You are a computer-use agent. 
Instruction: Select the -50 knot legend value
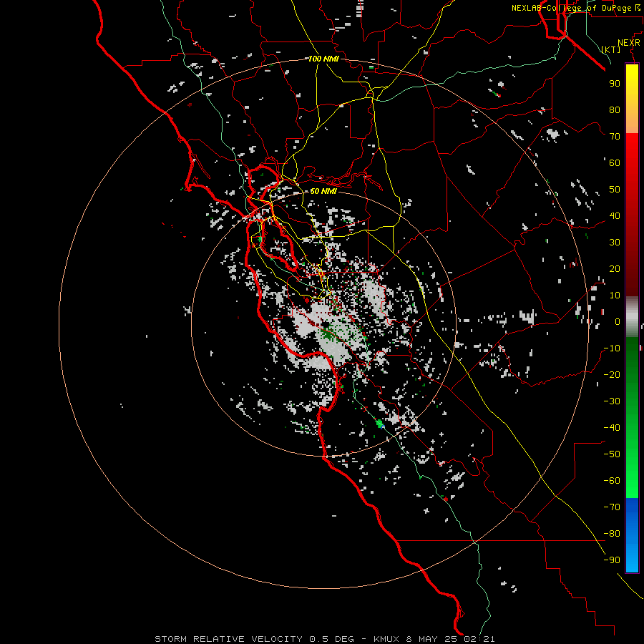(612, 454)
